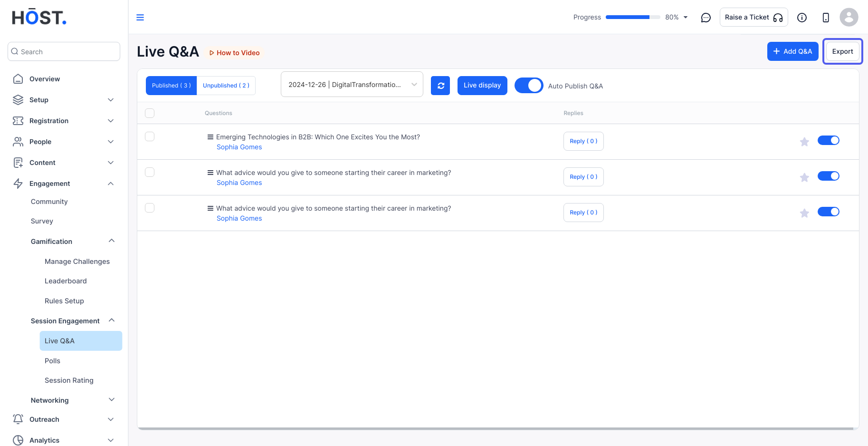The width and height of the screenshot is (868, 446).
Task: Click the sidebar Search field
Action: click(64, 51)
